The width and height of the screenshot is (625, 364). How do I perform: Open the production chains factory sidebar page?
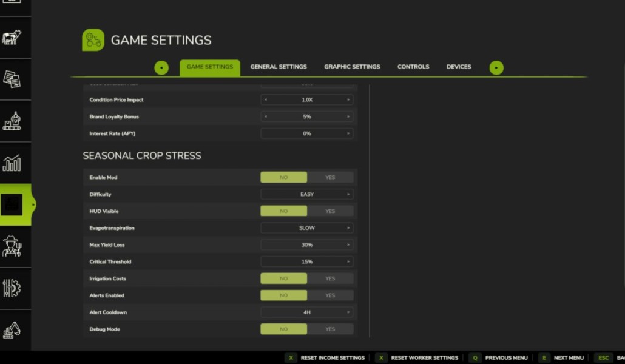(x=12, y=121)
